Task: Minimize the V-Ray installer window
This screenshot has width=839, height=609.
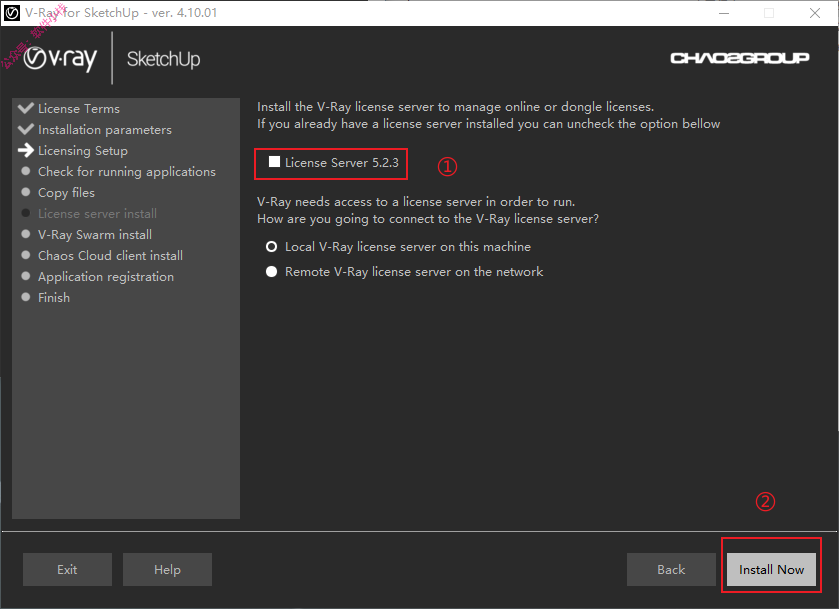Action: (724, 13)
